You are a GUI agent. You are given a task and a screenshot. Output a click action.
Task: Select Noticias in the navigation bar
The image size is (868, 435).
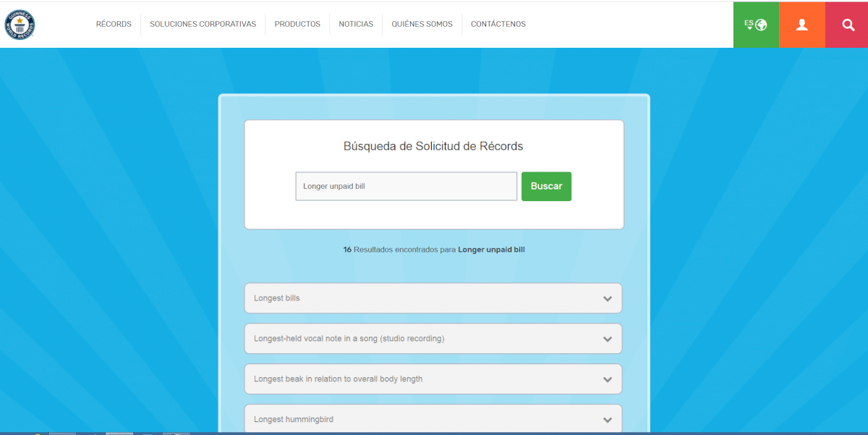coord(356,24)
